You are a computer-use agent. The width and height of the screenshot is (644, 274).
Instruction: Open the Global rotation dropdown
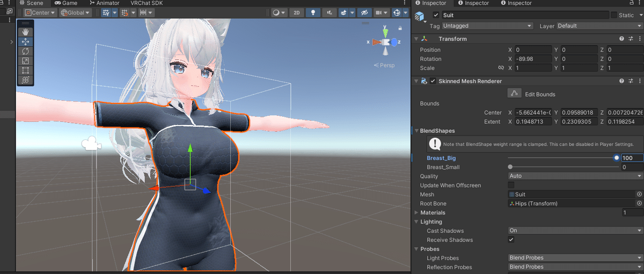75,12
